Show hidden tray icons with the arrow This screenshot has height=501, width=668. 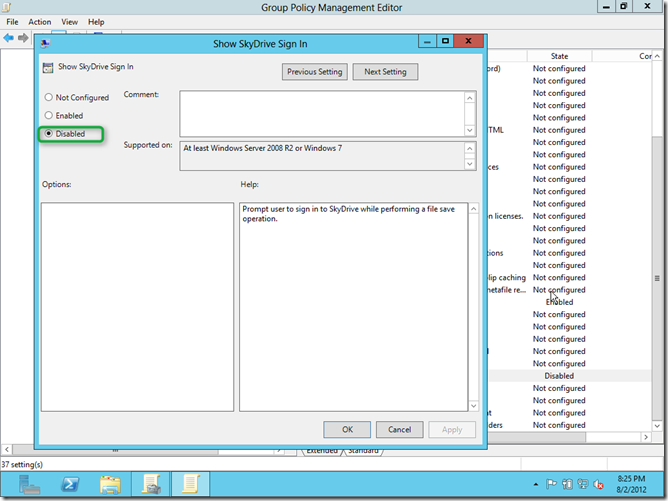tap(536, 484)
